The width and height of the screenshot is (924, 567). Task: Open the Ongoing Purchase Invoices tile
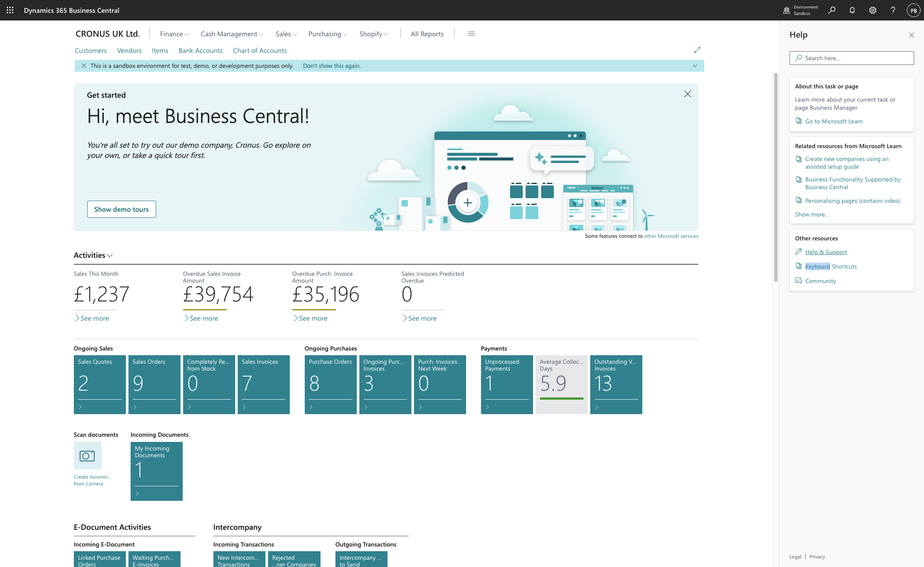(385, 385)
